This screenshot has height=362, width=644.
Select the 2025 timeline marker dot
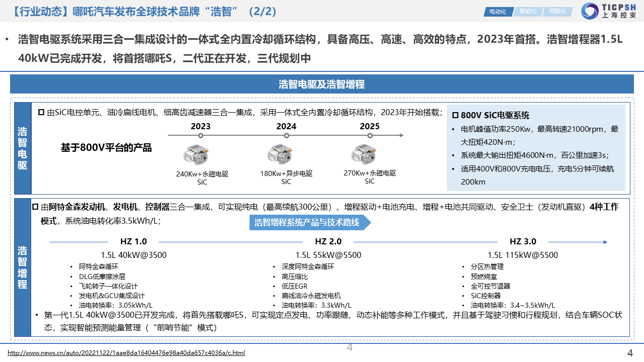(x=370, y=135)
